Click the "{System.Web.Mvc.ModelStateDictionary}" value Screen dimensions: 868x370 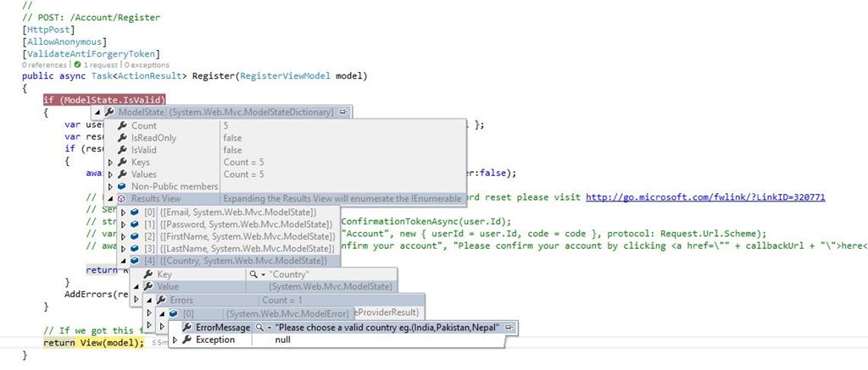pos(251,113)
